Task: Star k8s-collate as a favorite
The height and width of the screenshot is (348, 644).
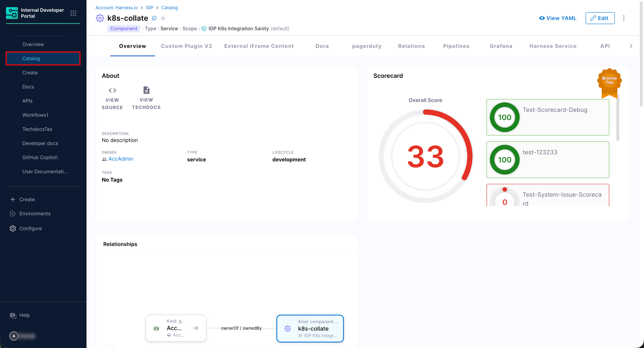Action: coord(163,18)
